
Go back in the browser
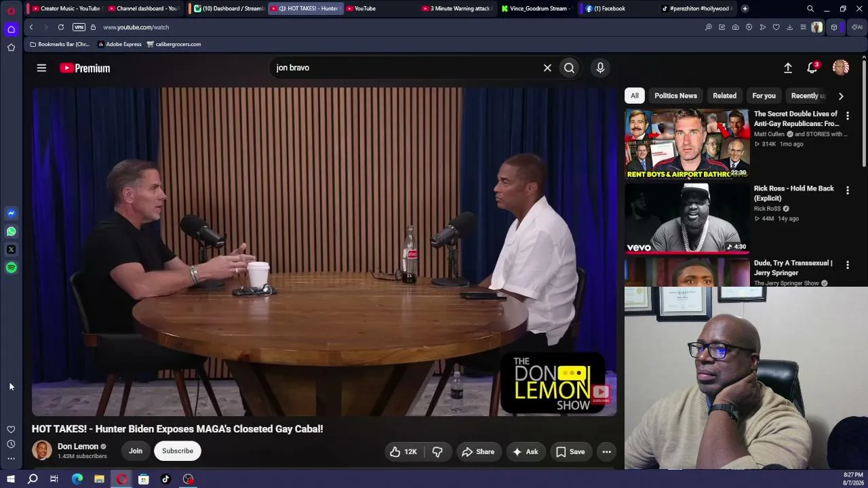coord(31,27)
